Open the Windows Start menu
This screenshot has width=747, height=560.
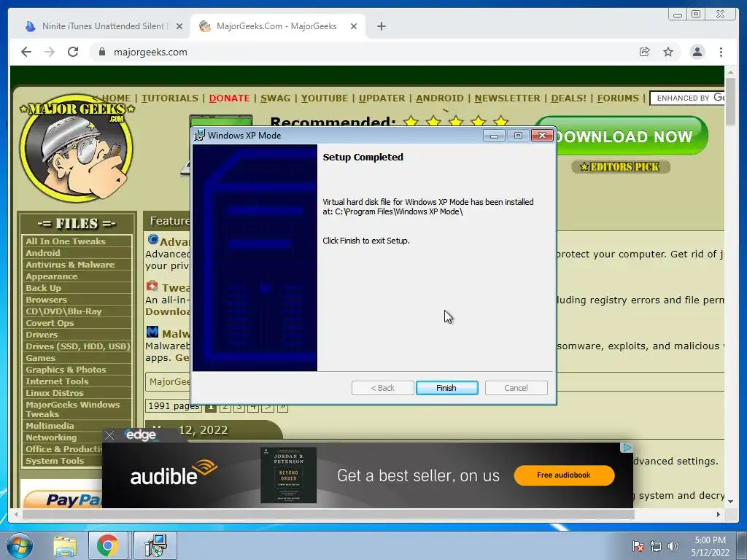pos(19,545)
